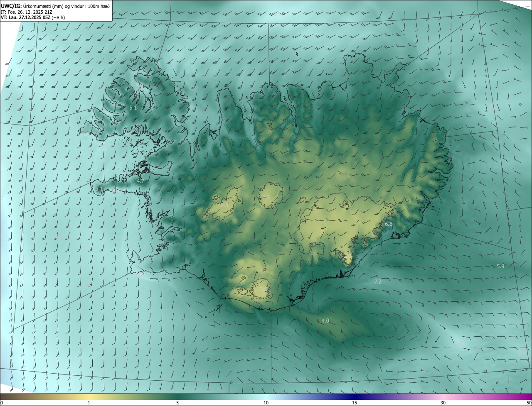The width and height of the screenshot is (532, 406).
Task: Click the '50' tick label on the color scale
Action: (x=529, y=403)
